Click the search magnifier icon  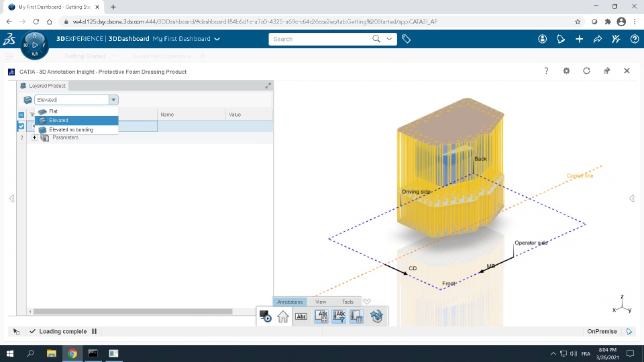tap(376, 39)
